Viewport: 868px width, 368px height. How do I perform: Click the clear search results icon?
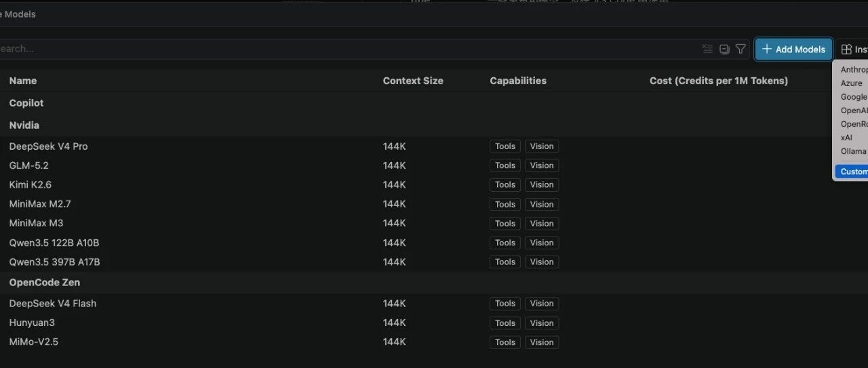tap(707, 49)
